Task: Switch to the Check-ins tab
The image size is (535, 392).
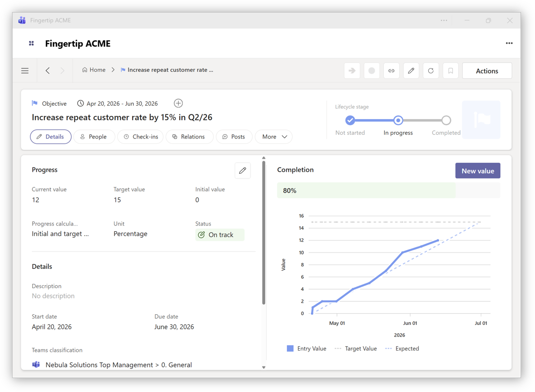Action: click(x=141, y=137)
